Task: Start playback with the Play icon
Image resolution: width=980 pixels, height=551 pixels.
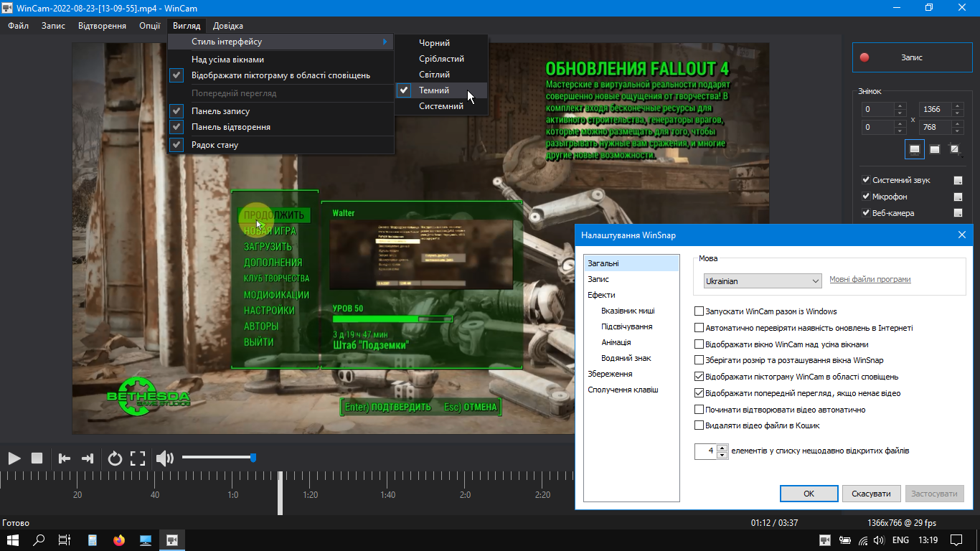Action: [x=14, y=458]
